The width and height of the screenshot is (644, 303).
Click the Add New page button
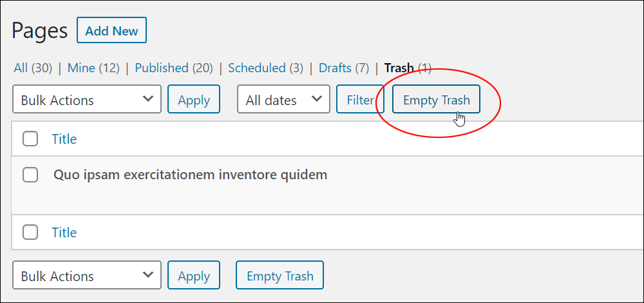pos(111,30)
